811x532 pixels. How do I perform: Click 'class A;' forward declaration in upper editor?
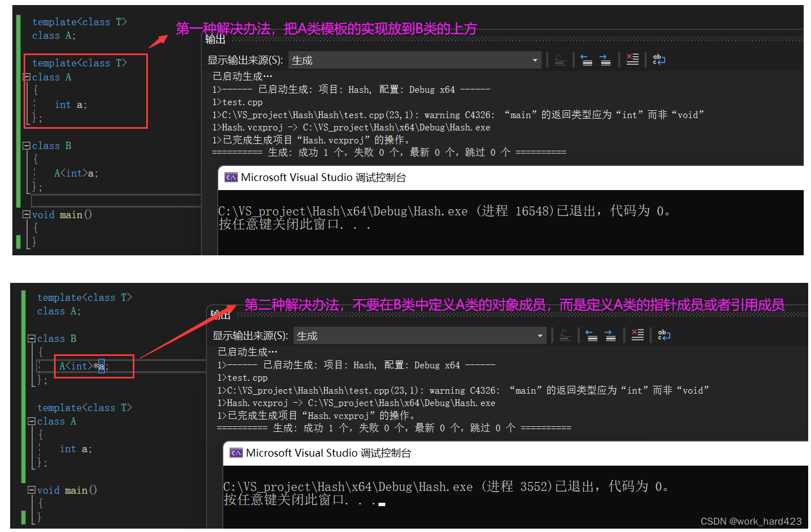click(x=54, y=35)
